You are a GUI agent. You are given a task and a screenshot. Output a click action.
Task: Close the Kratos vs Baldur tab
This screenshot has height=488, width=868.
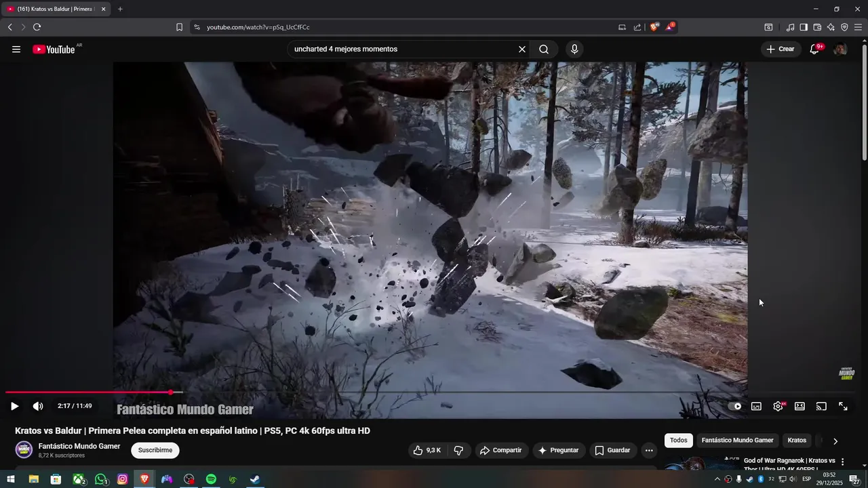104,9
